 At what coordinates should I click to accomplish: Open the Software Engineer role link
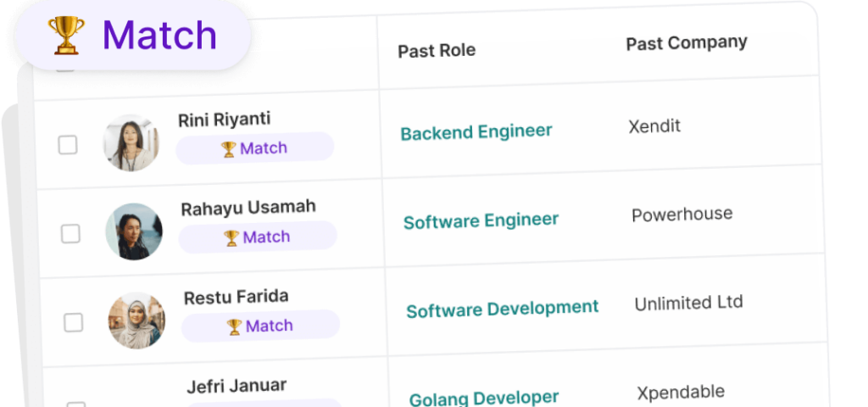coord(481,221)
